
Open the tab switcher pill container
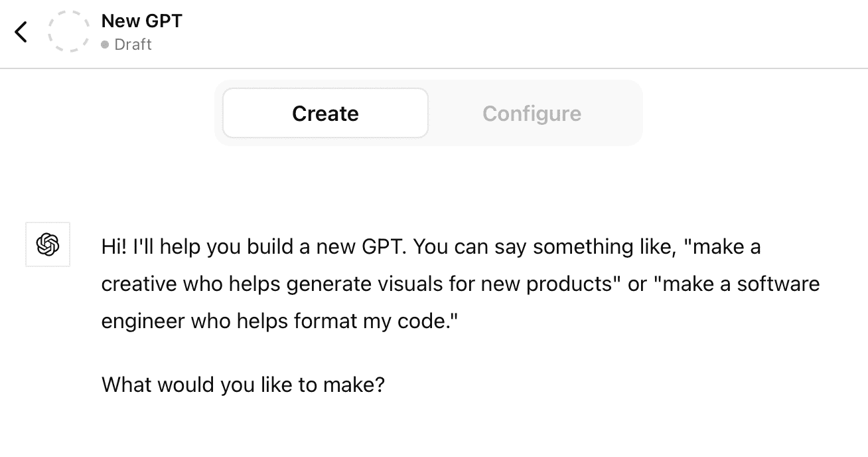[428, 113]
